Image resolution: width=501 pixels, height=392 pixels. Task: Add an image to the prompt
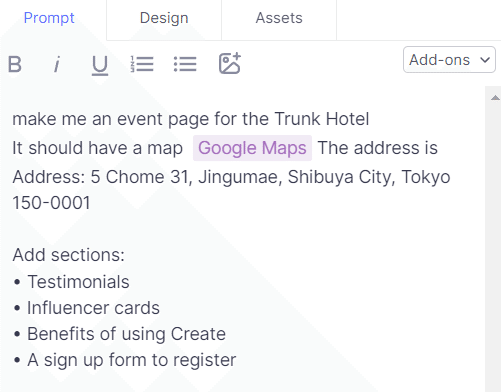pos(230,63)
